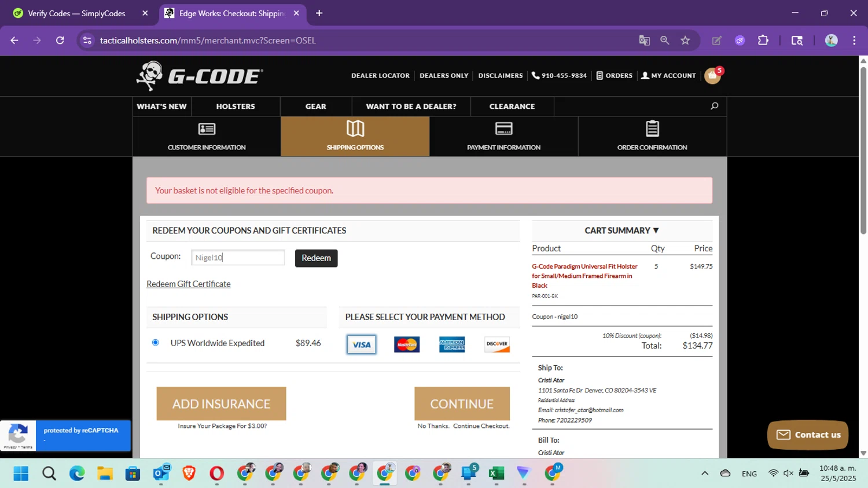Open the browser extensions puzzle icon
Image resolution: width=868 pixels, height=488 pixels.
763,41
